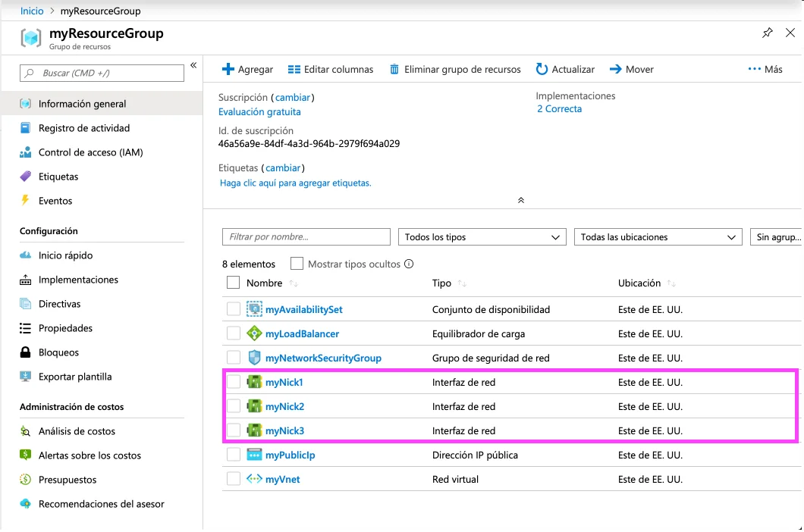Open the myLoadBalancer resource link
The height and width of the screenshot is (532, 804).
coord(302,333)
